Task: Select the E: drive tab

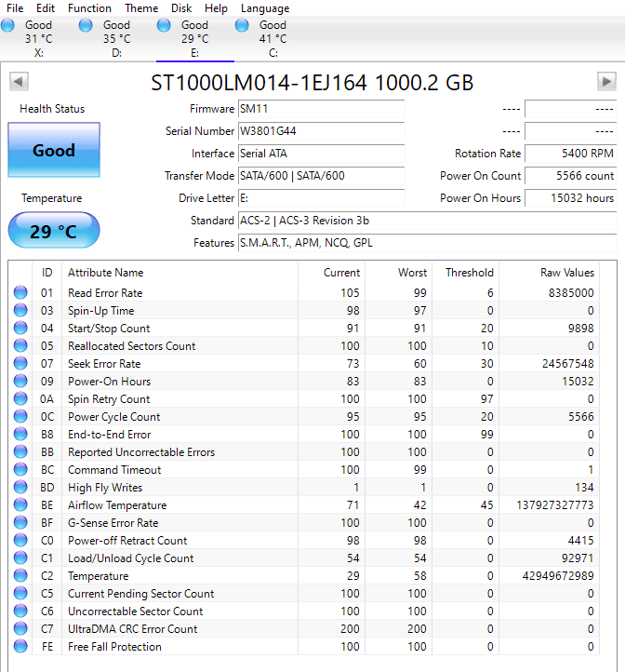Action: point(195,38)
